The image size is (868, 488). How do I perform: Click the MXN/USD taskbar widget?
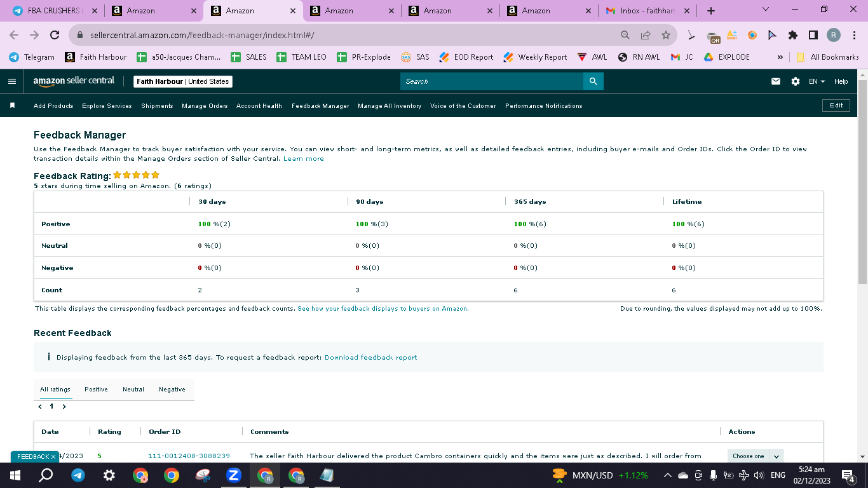click(600, 475)
